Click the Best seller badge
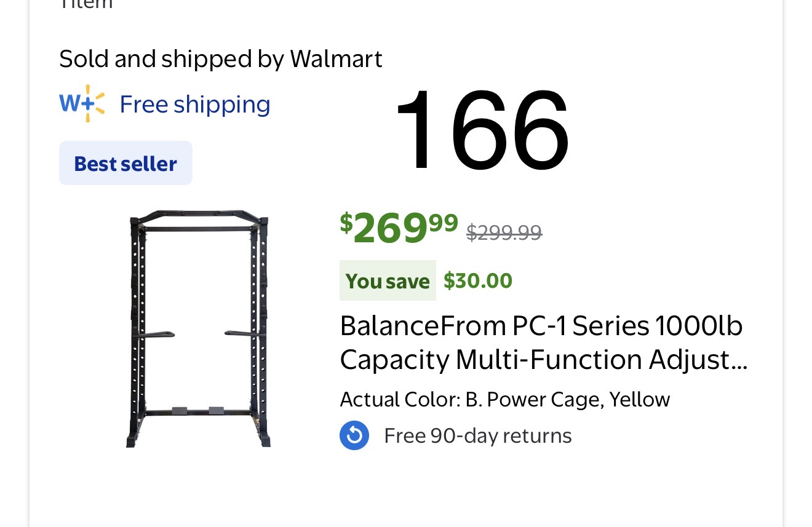This screenshot has width=812, height=527. point(125,164)
